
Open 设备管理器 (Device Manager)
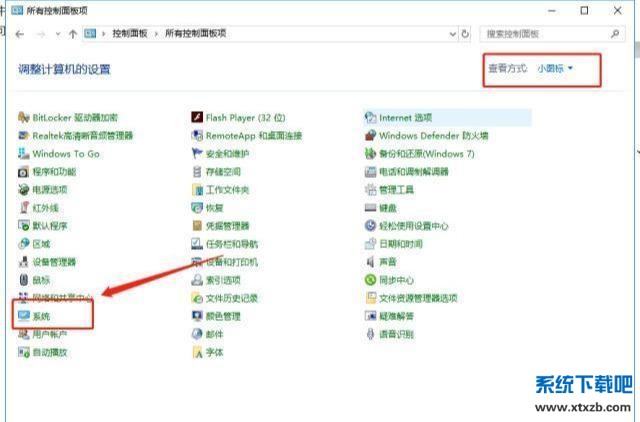[53, 262]
